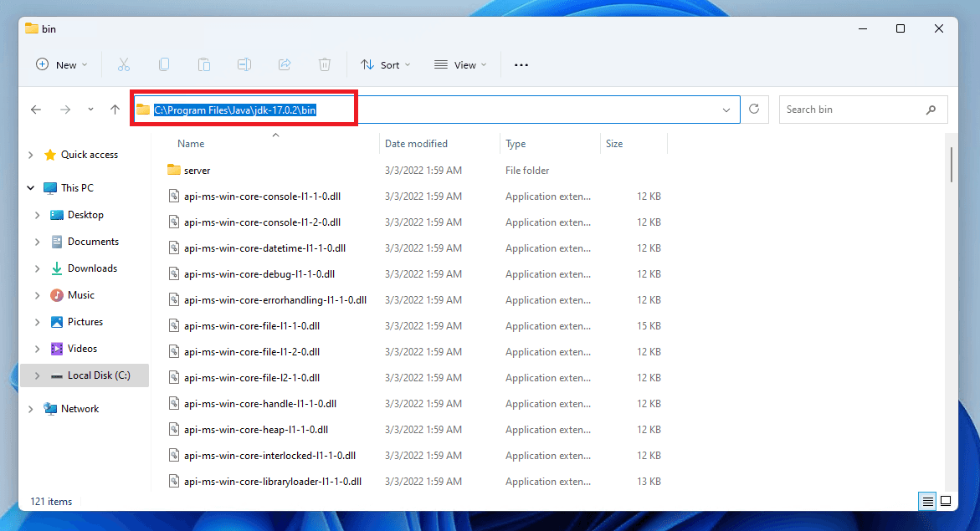This screenshot has width=980, height=531.
Task: Expand the Desktop tree node
Action: pos(38,215)
